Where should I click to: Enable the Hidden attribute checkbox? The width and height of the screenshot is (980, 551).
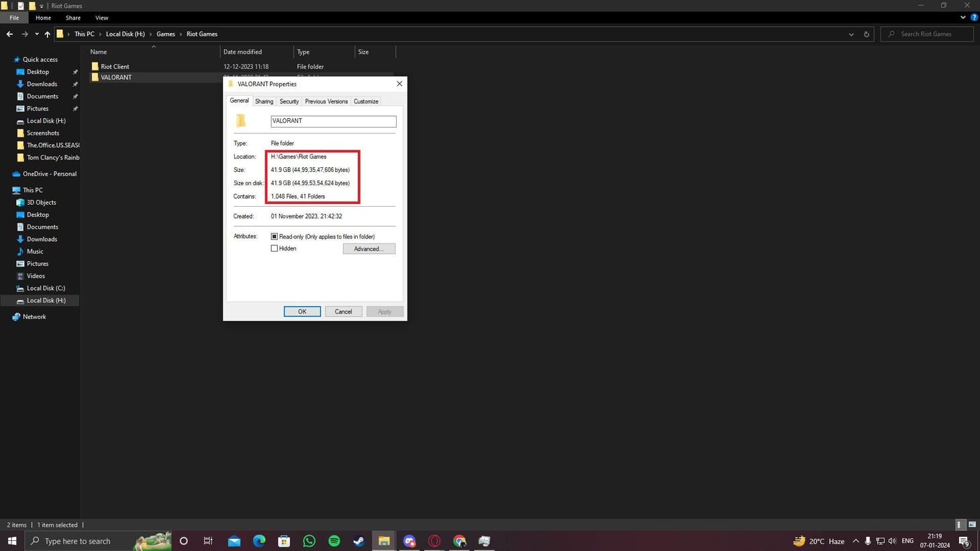pyautogui.click(x=274, y=248)
